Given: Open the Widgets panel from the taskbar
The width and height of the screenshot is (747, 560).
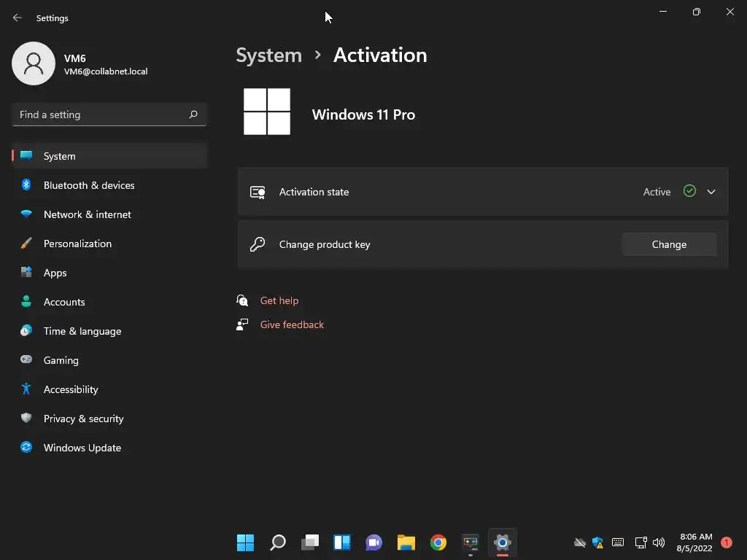Looking at the screenshot, I should coord(342,542).
